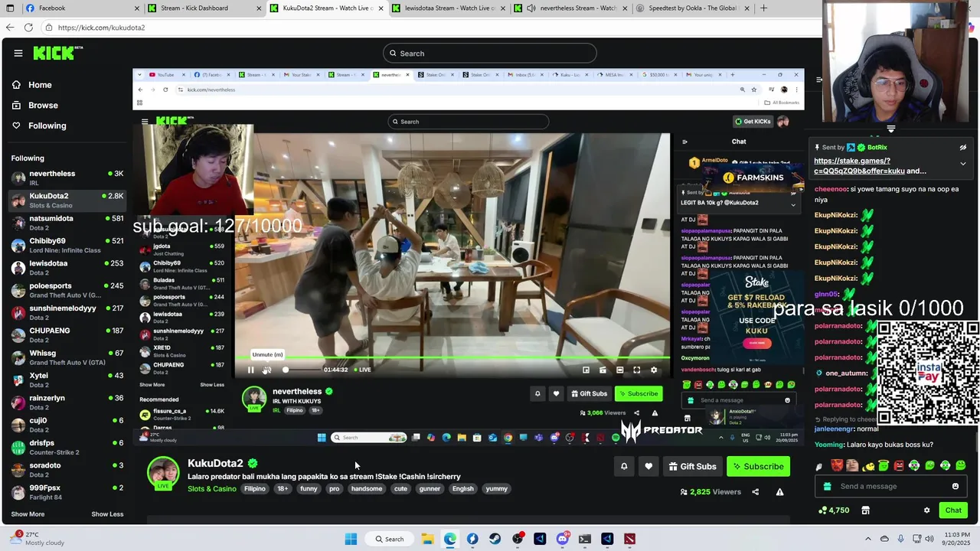
Task: Toggle the follow heart for KukuDota2
Action: click(648, 466)
